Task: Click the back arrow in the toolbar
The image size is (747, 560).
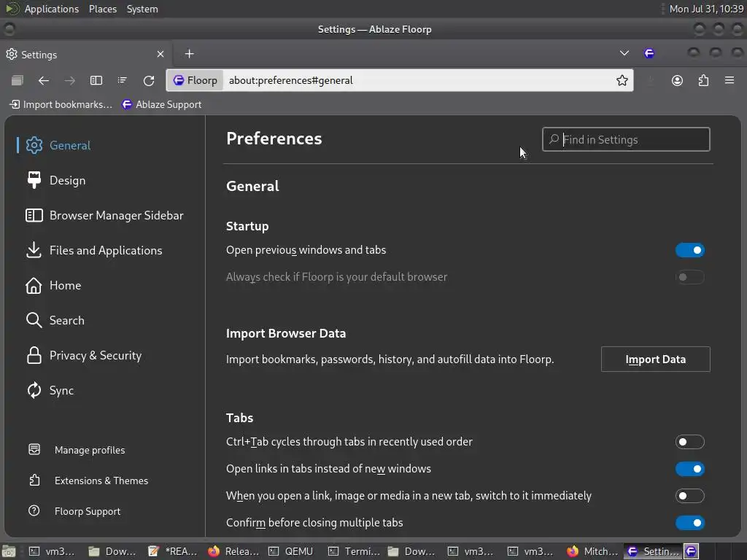Action: 44,80
